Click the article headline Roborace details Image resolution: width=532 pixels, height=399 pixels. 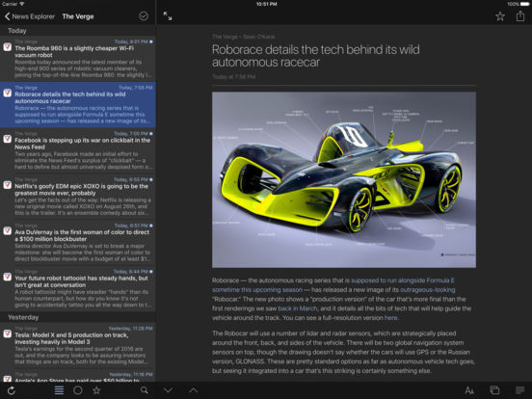(315, 56)
